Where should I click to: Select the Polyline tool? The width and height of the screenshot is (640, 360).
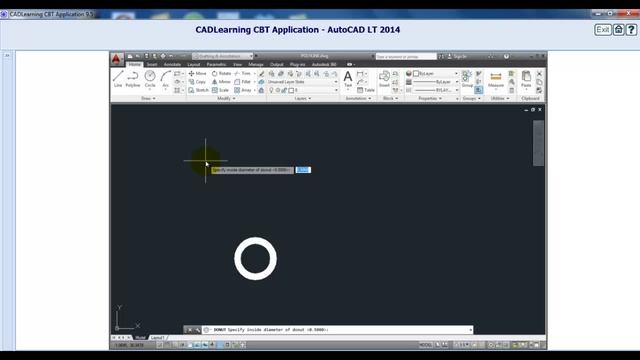click(133, 79)
